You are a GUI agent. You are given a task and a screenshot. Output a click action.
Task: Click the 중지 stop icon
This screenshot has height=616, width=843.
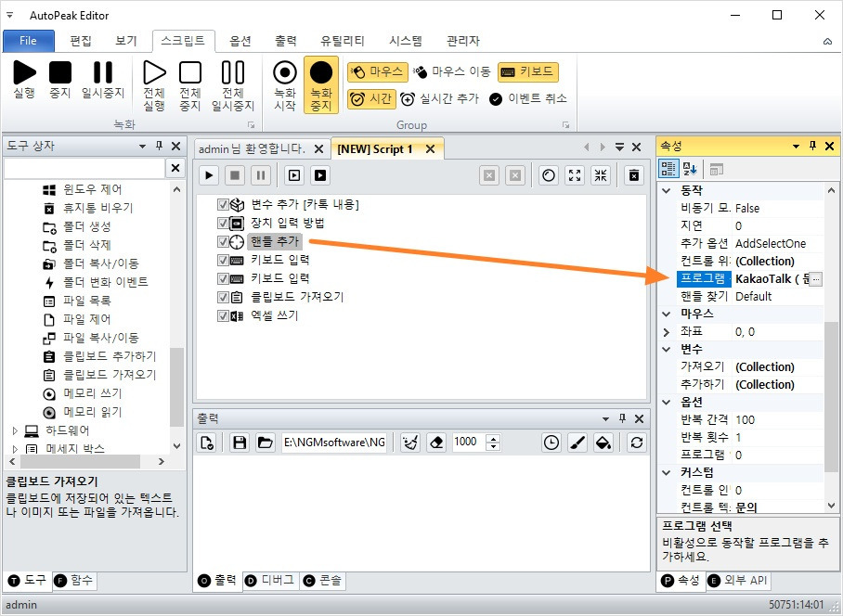pyautogui.click(x=60, y=80)
